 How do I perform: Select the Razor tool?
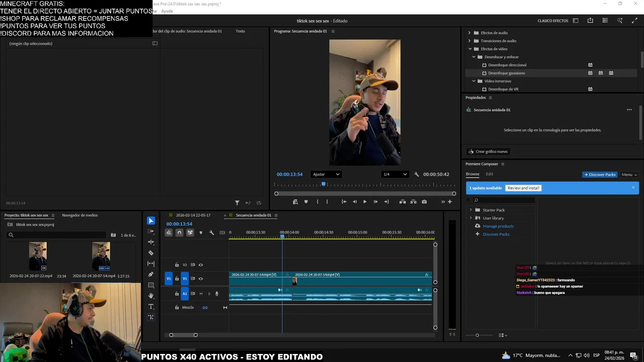click(151, 253)
